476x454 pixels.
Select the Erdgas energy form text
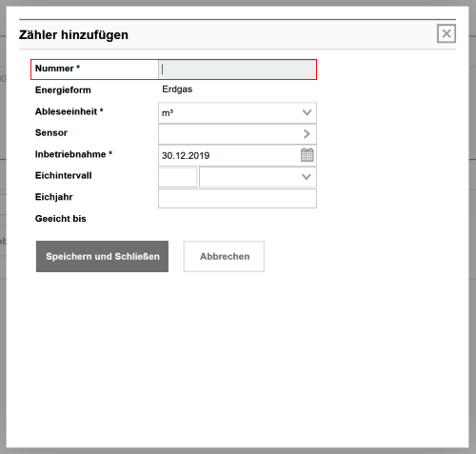click(177, 89)
